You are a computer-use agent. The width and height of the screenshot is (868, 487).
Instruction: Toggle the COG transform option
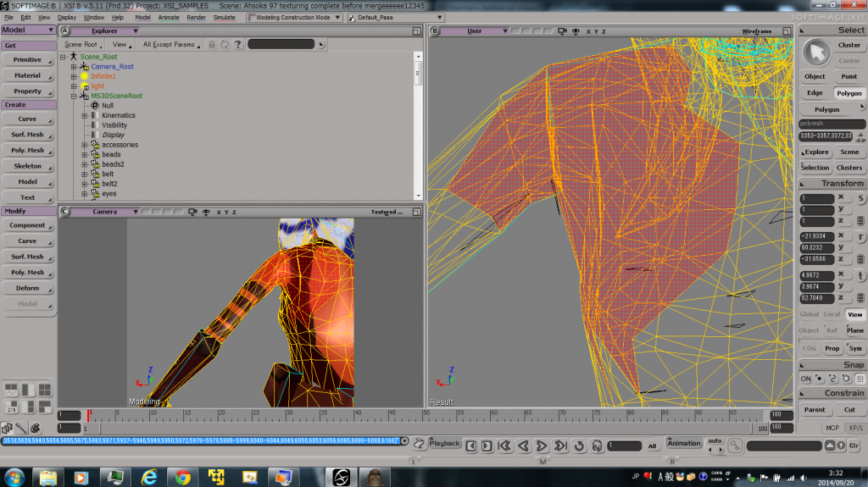point(810,349)
